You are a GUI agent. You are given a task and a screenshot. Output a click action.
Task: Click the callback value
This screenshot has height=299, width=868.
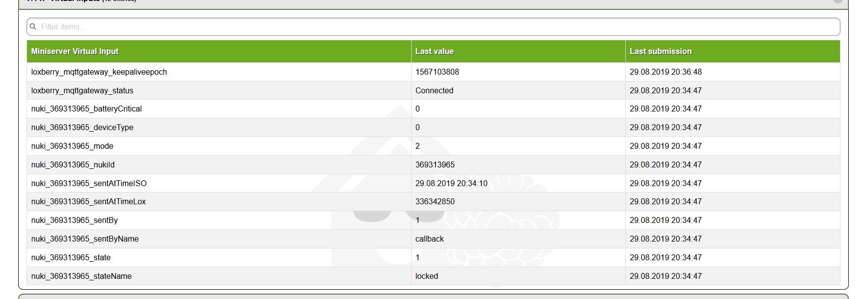tap(429, 239)
